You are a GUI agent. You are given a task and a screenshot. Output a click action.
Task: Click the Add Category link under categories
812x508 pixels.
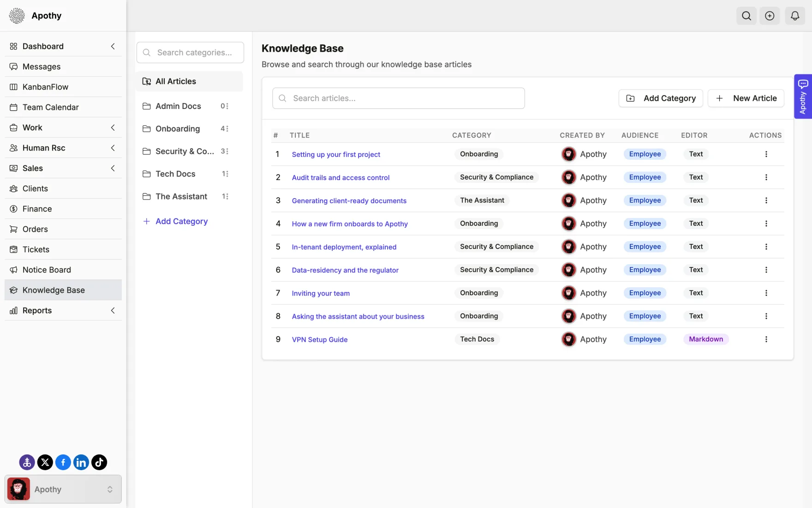(175, 221)
